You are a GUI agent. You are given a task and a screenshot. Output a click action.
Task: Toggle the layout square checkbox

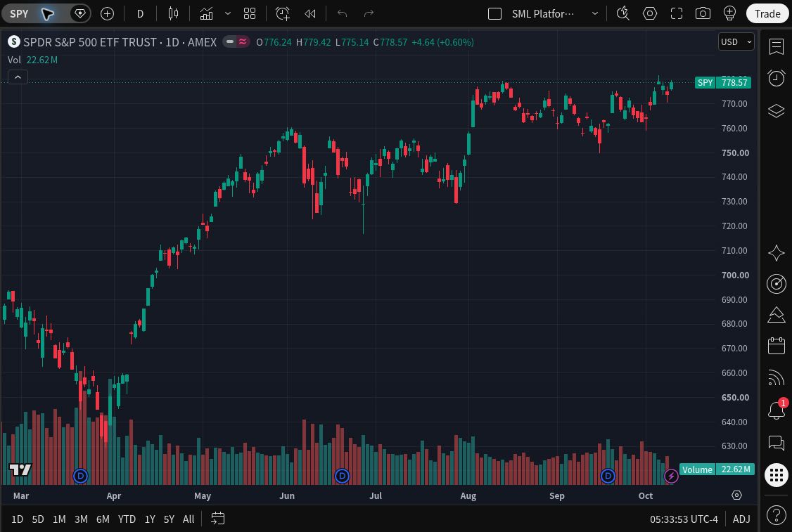tap(494, 13)
